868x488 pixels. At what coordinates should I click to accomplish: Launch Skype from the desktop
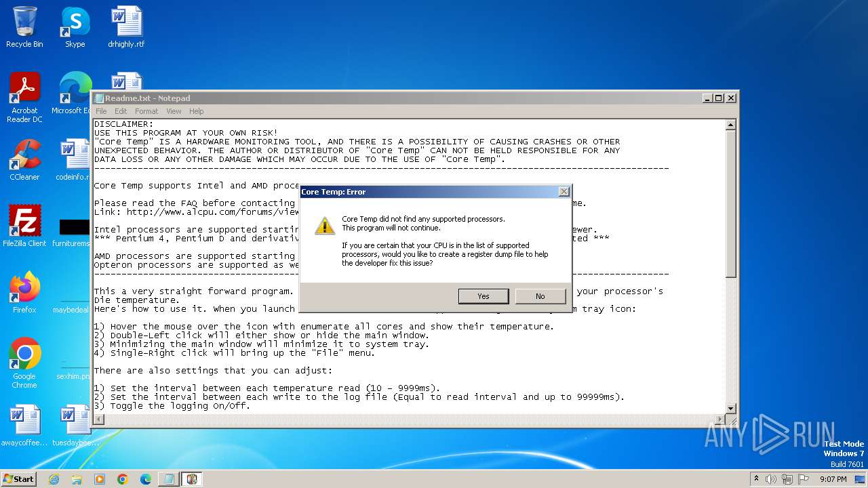[x=75, y=27]
